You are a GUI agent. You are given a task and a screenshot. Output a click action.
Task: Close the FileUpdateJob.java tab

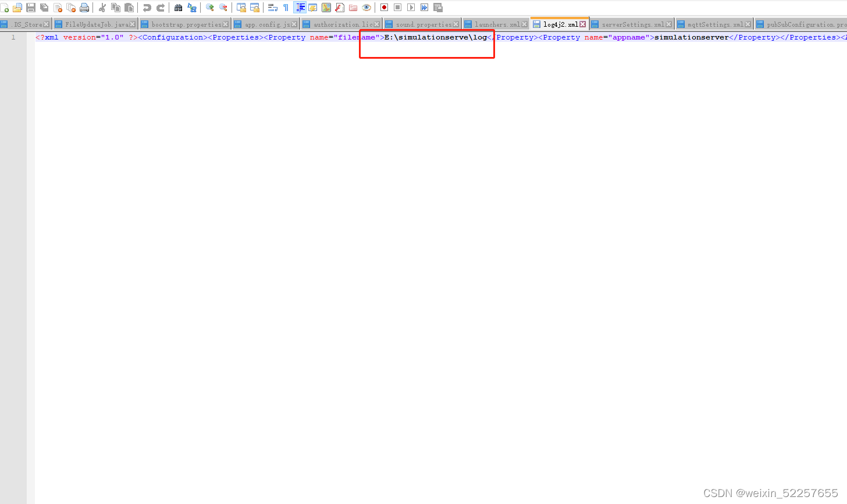tap(133, 24)
